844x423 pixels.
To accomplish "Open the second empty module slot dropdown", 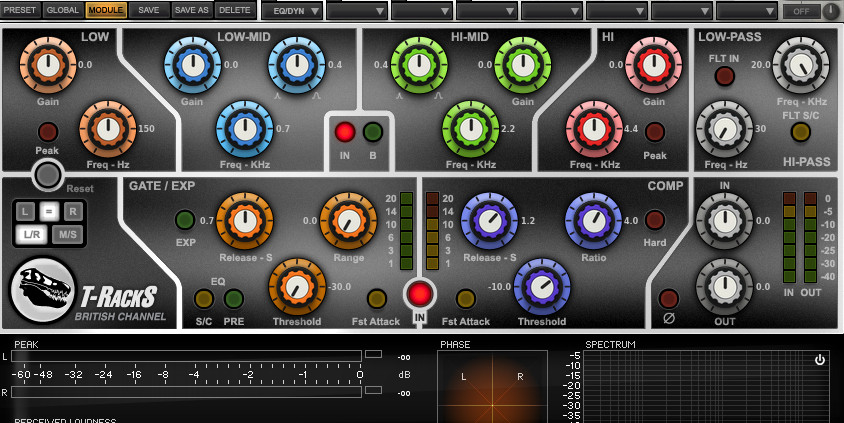I will (357, 11).
